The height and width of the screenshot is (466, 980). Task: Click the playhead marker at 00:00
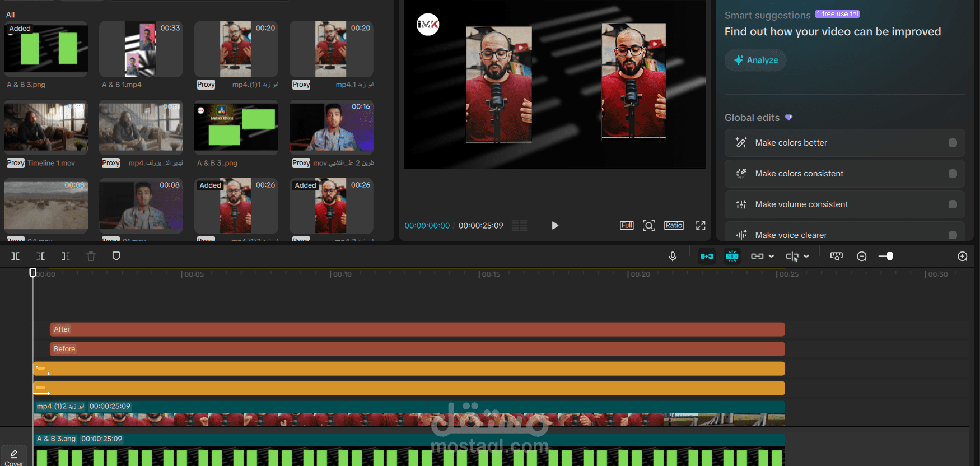(32, 272)
